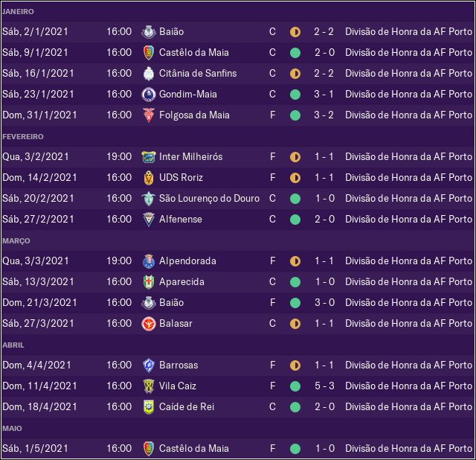Image resolution: width=476 pixels, height=460 pixels.
Task: Select the FEVEREIRO month header
Action: 23,137
